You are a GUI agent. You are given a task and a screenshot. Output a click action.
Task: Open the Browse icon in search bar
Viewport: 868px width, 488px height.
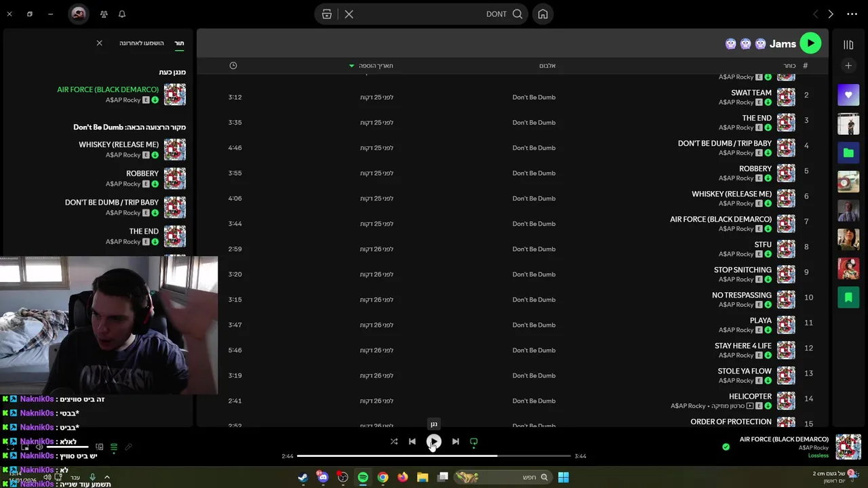(x=327, y=14)
